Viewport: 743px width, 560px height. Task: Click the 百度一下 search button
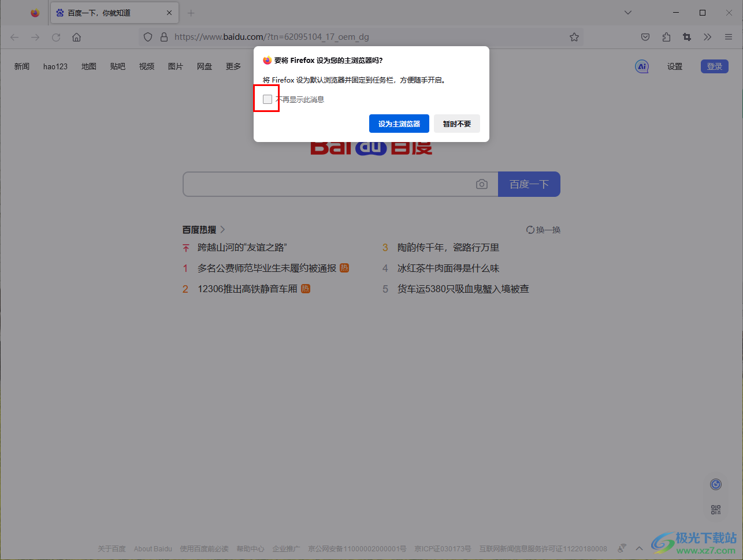[x=529, y=184]
